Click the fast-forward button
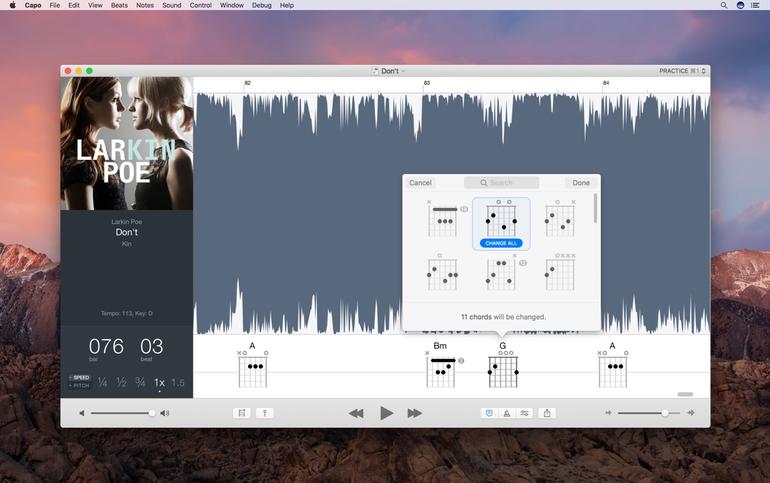 coord(414,413)
